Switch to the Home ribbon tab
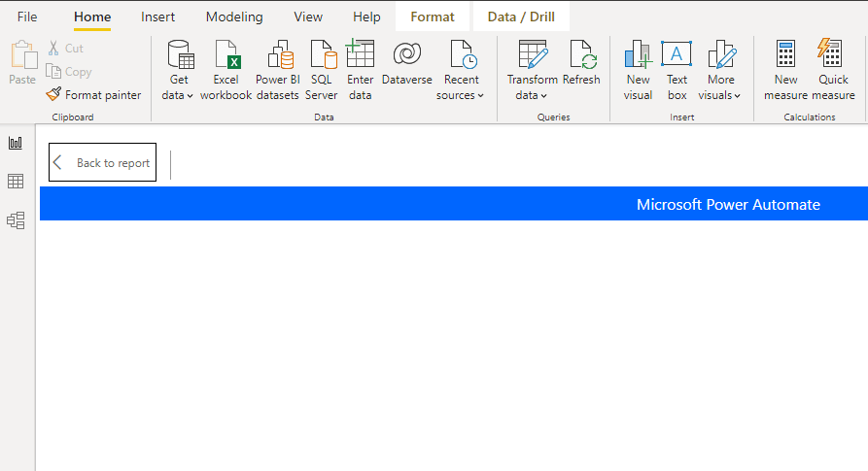Viewport: 868px width, 471px height. [92, 17]
